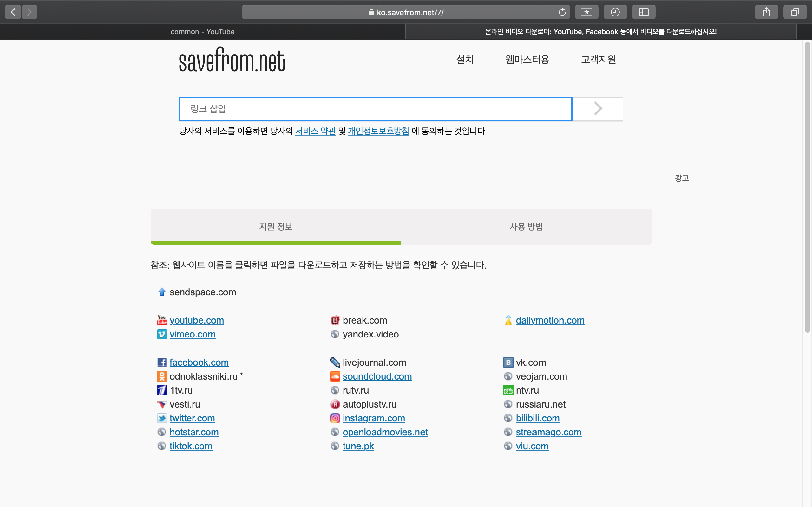Open the soundcloud.com link

(x=377, y=376)
